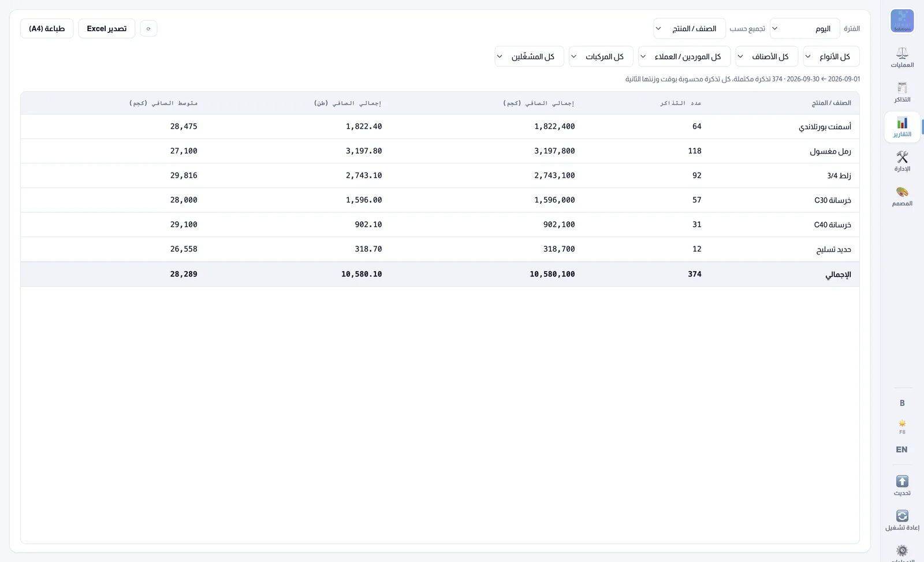This screenshot has width=924, height=562.
Task: Click net weight 3,197,800 cell
Action: click(x=554, y=151)
